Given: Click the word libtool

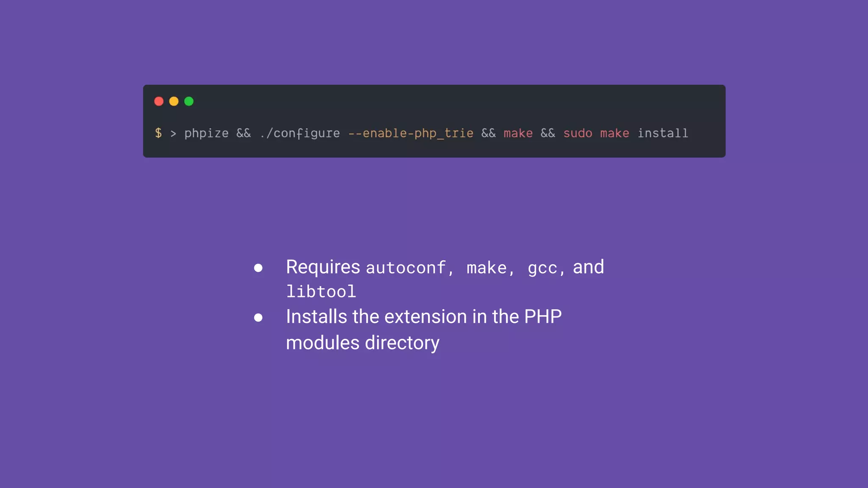Looking at the screenshot, I should (x=321, y=292).
